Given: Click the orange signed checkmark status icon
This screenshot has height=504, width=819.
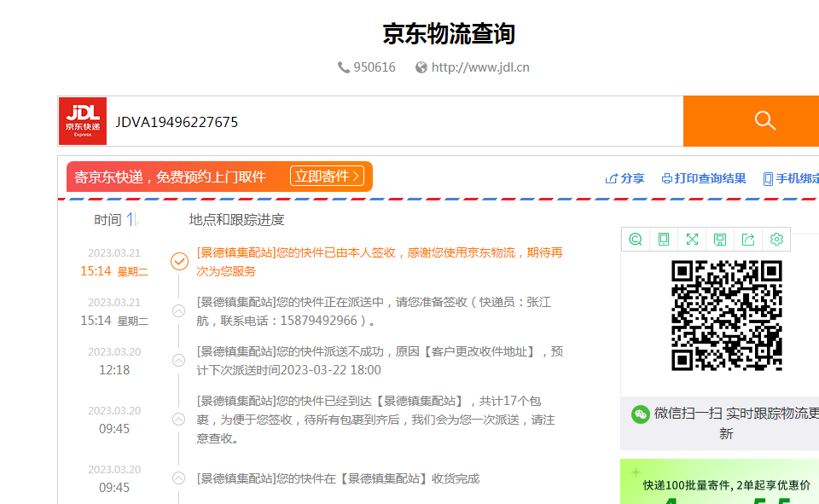Looking at the screenshot, I should pos(179,261).
